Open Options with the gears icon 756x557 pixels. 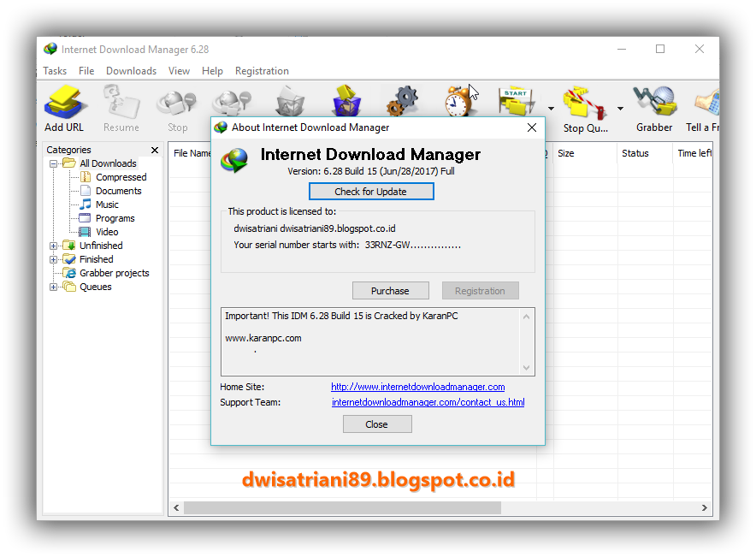pos(402,100)
